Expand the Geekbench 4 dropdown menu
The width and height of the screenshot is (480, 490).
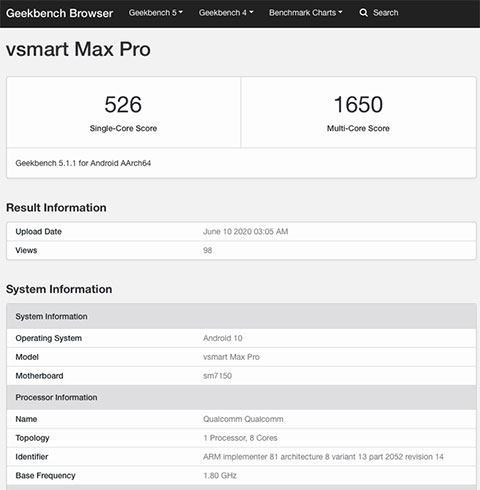pyautogui.click(x=226, y=13)
